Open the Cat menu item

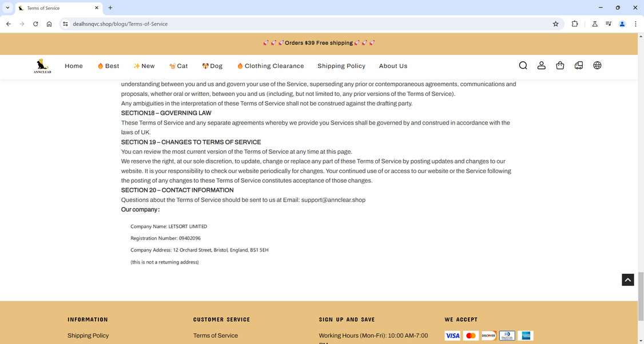(x=178, y=66)
